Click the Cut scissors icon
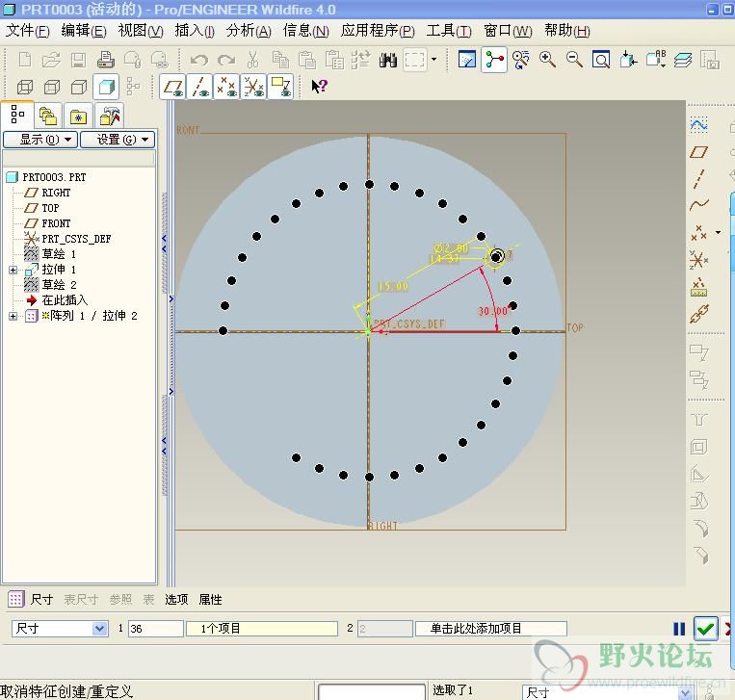Screen dimensions: 735x700 pos(252,60)
